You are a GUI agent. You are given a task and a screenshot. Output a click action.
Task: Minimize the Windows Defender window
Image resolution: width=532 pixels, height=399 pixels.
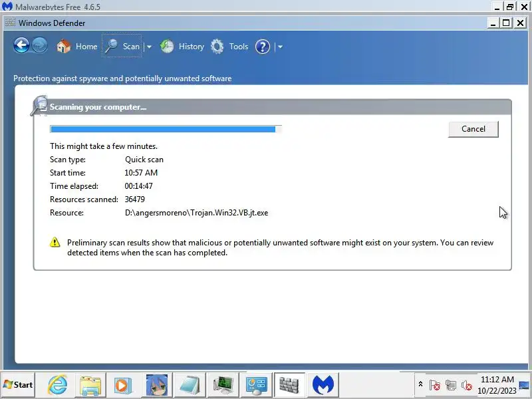coord(493,23)
